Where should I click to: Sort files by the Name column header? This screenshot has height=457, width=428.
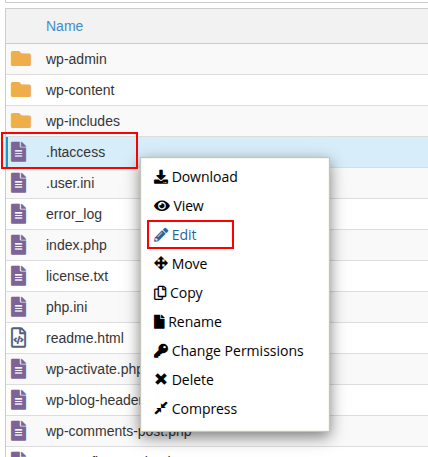pyautogui.click(x=65, y=26)
